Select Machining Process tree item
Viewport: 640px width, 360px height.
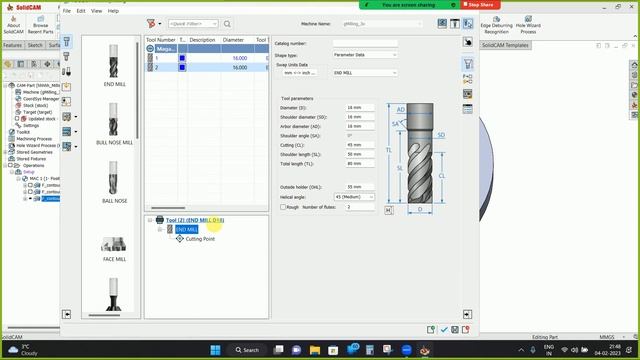click(33, 139)
